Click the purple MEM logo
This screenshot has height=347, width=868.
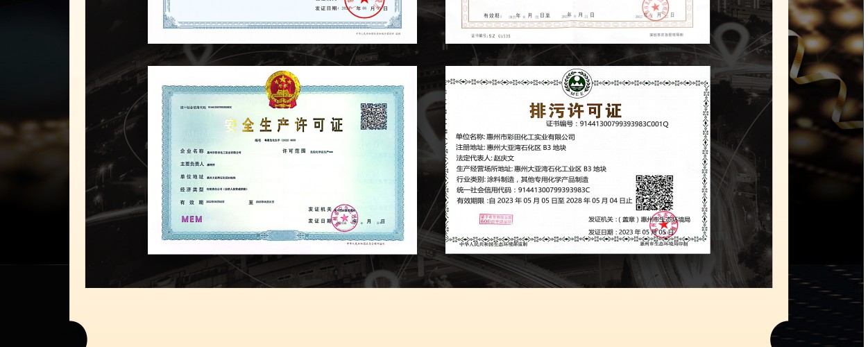[x=192, y=219]
